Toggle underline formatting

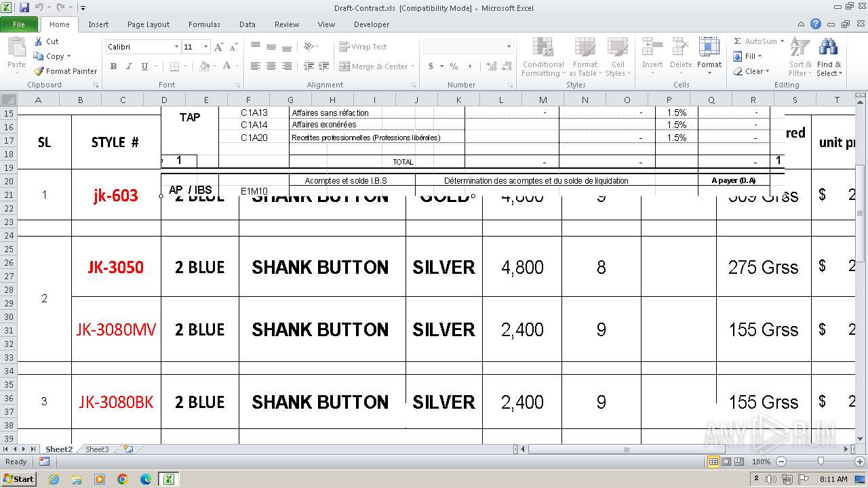click(144, 66)
